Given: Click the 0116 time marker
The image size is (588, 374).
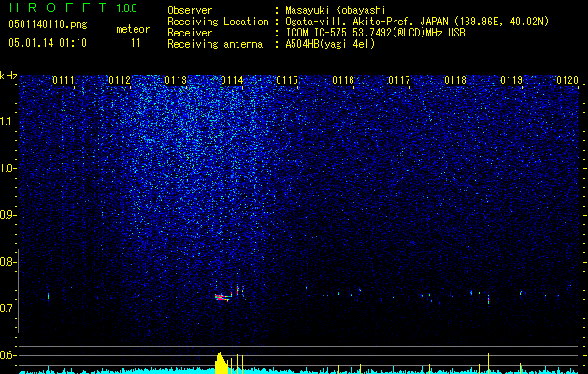Looking at the screenshot, I should [x=343, y=80].
